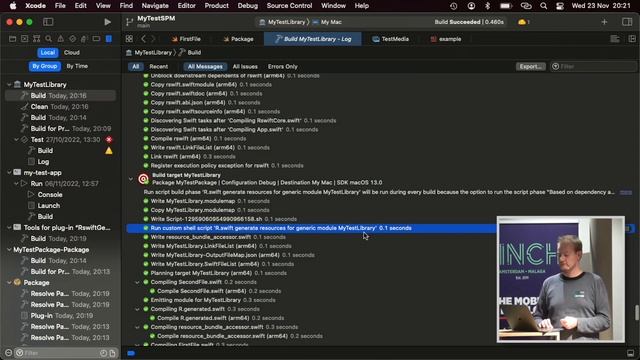Click the plus button in toolbar

click(x=604, y=22)
